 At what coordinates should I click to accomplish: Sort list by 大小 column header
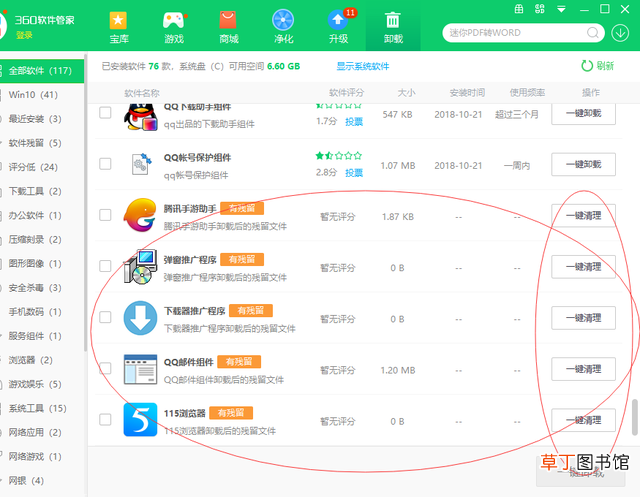tap(407, 93)
